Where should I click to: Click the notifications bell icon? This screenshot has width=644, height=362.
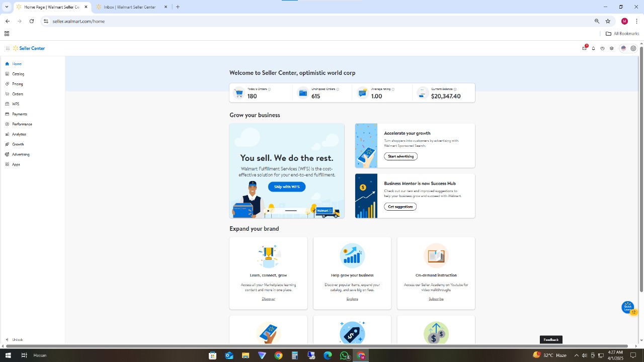tap(593, 48)
